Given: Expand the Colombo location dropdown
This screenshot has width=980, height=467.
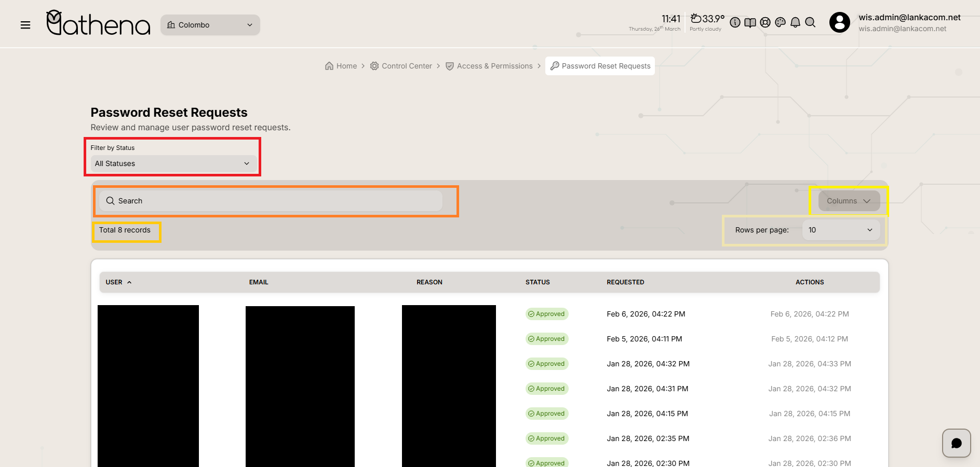Looking at the screenshot, I should point(210,25).
